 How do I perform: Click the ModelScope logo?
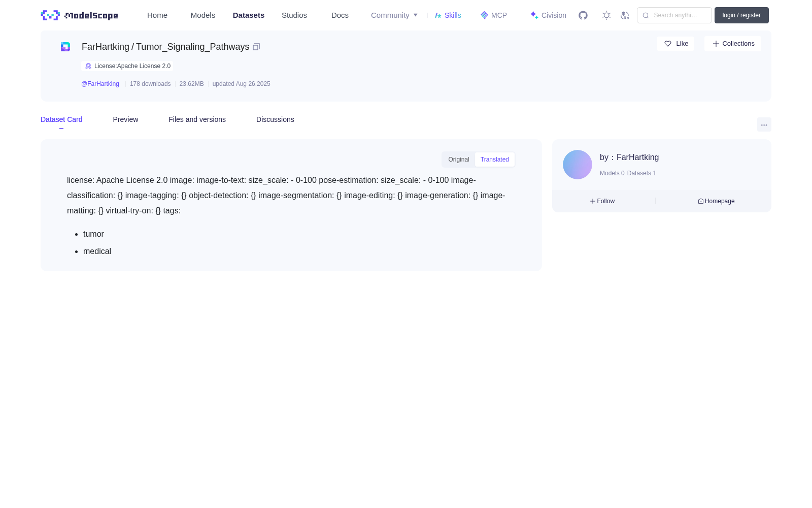(79, 15)
